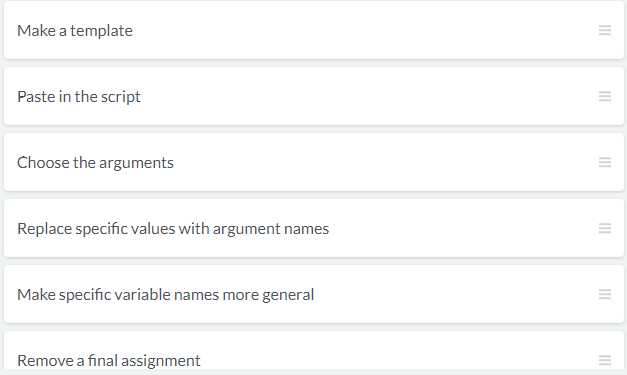The width and height of the screenshot is (627, 375).
Task: Select the Choose the arguments card
Action: tap(314, 162)
